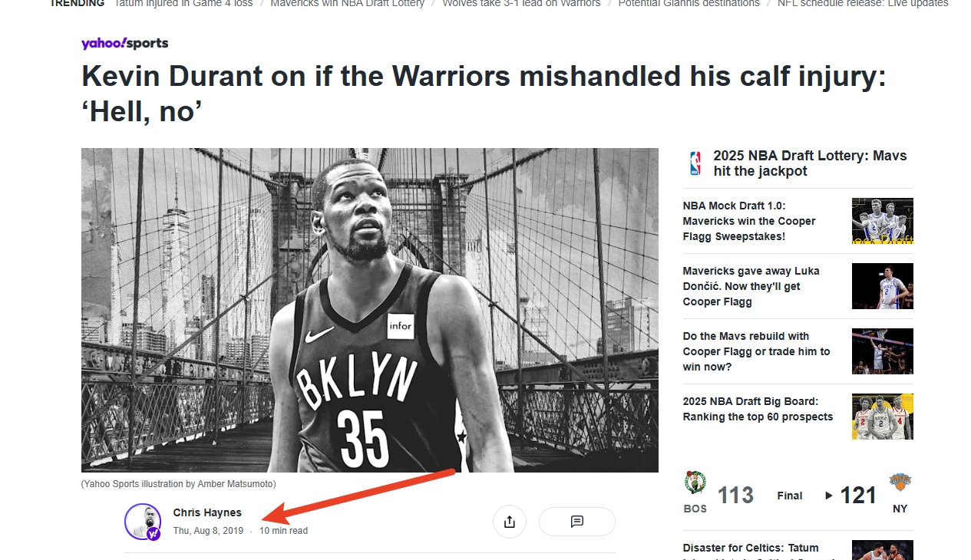Click the New York Knicks team logo

900,483
